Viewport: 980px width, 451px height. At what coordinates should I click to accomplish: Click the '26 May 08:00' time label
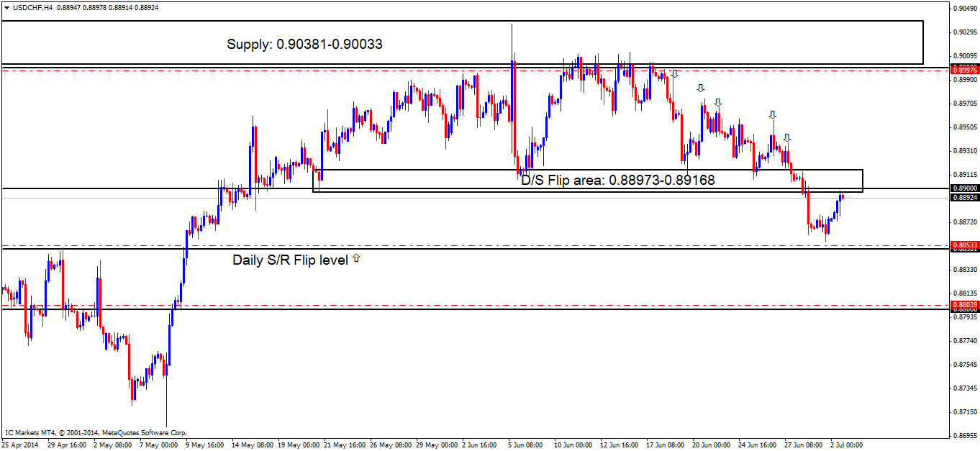pos(389,445)
